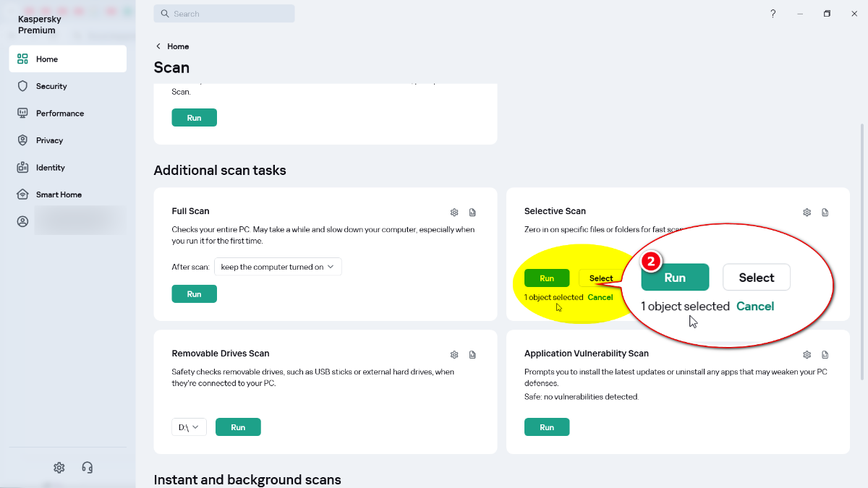The width and height of the screenshot is (868, 488).
Task: Open Full Scan settings gear icon
Action: point(454,213)
